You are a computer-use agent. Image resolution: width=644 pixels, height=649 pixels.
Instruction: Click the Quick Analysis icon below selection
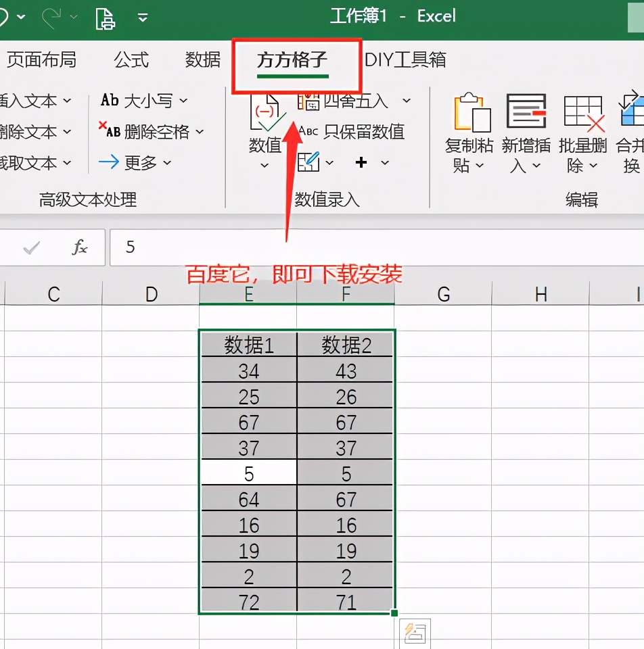pyautogui.click(x=415, y=633)
